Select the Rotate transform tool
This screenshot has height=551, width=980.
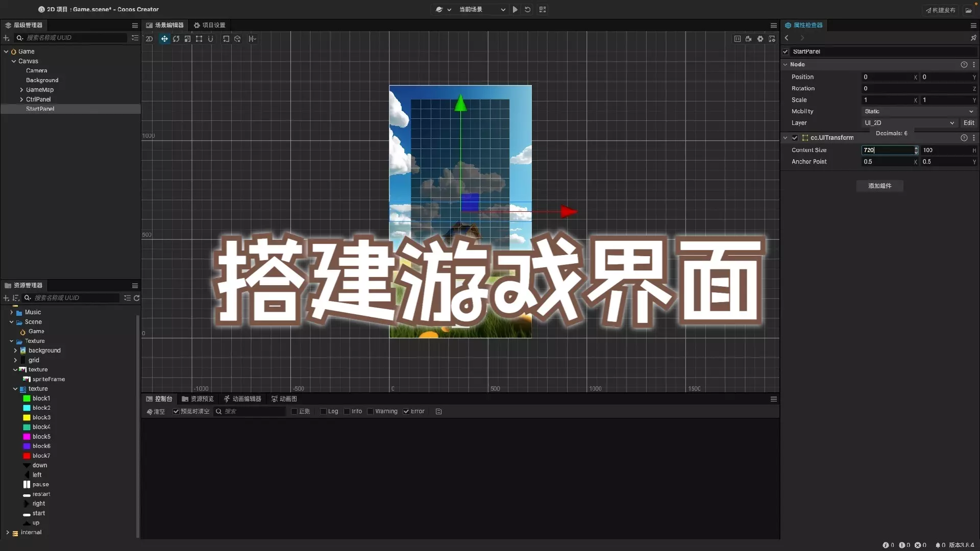click(x=176, y=39)
